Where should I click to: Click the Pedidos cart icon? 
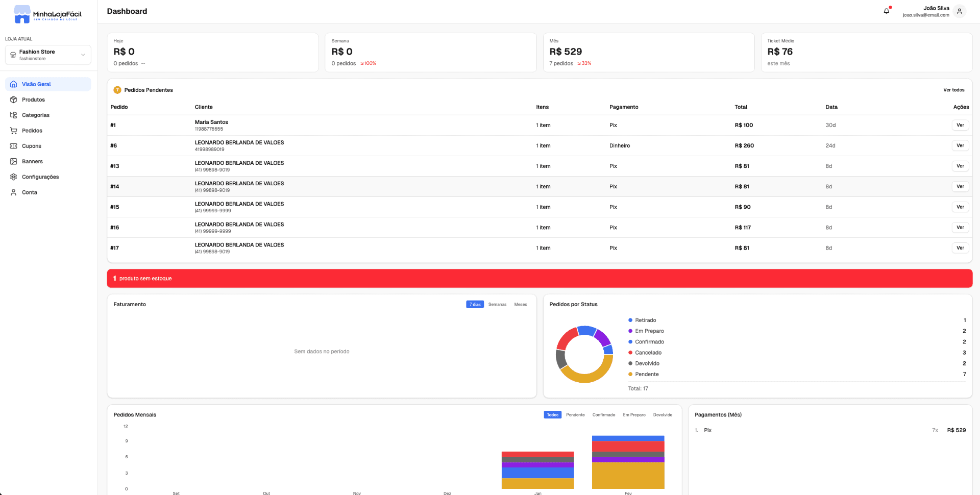[14, 131]
